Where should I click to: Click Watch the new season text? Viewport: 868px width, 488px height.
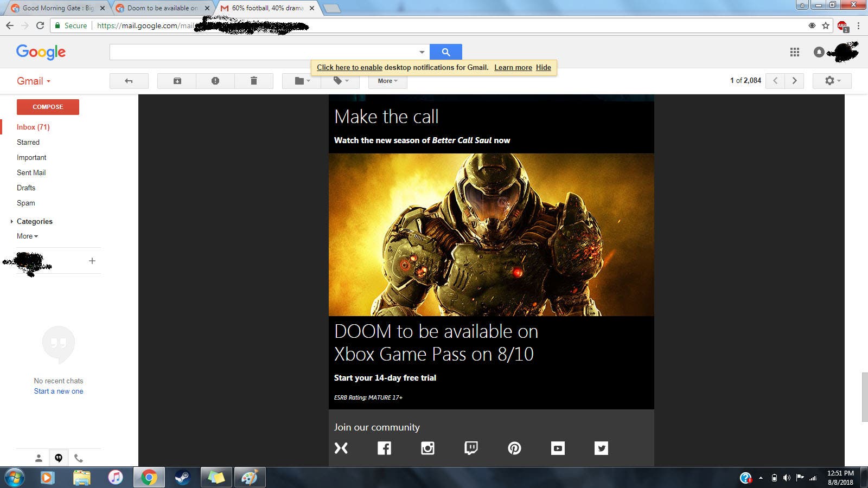[x=422, y=140]
